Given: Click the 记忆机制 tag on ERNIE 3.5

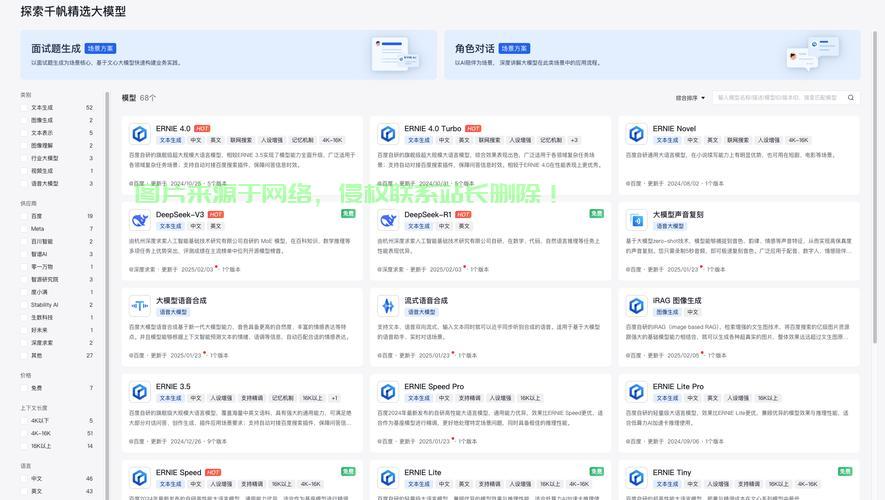Looking at the screenshot, I should tap(283, 398).
